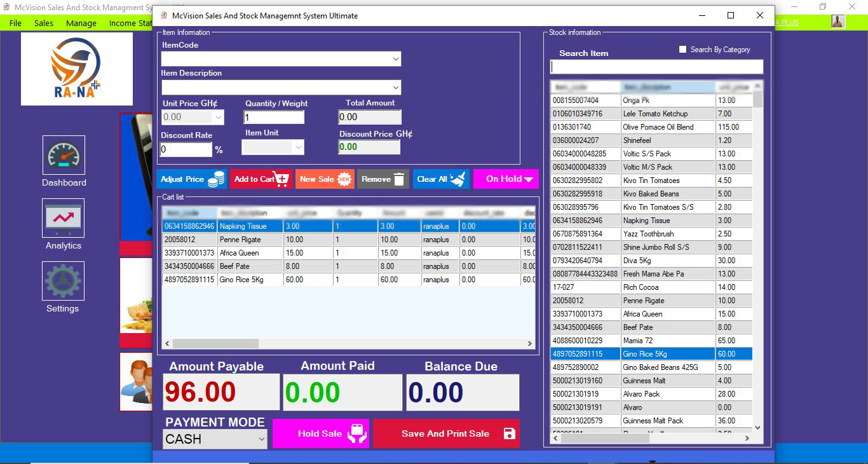This screenshot has height=464, width=868.
Task: Maximize the sales dialog window
Action: (731, 15)
